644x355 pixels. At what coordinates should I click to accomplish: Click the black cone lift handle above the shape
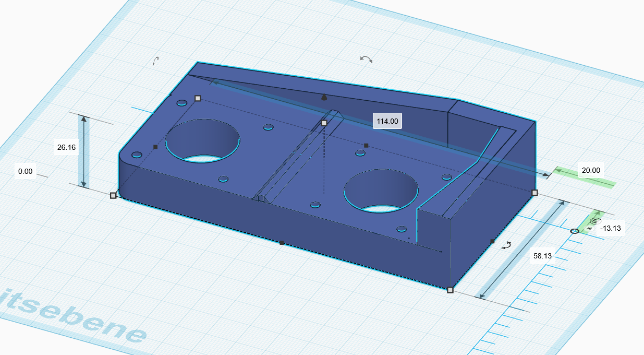(x=324, y=97)
